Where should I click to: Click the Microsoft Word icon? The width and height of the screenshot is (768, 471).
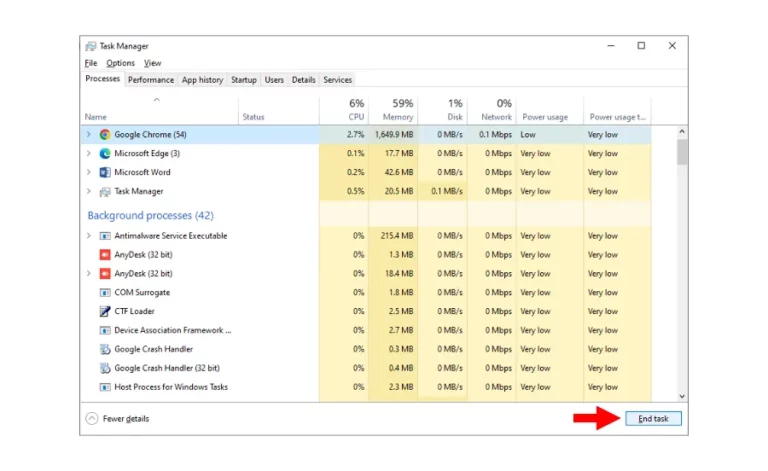pyautogui.click(x=105, y=172)
